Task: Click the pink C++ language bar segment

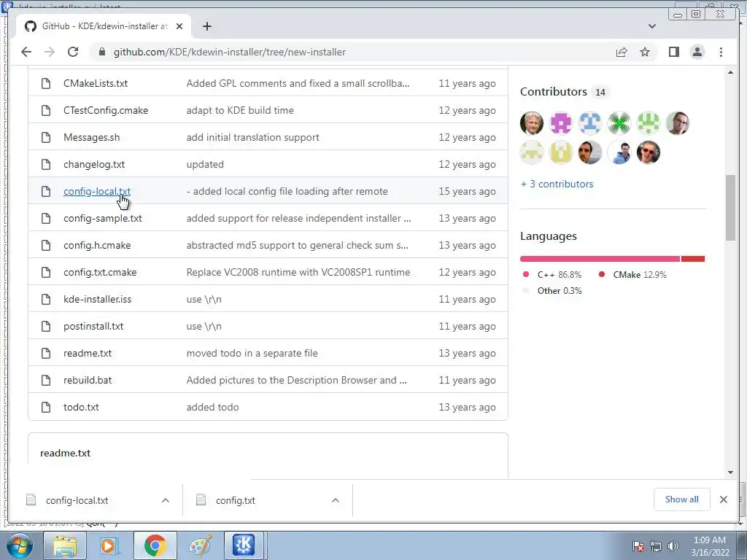Action: pyautogui.click(x=600, y=259)
